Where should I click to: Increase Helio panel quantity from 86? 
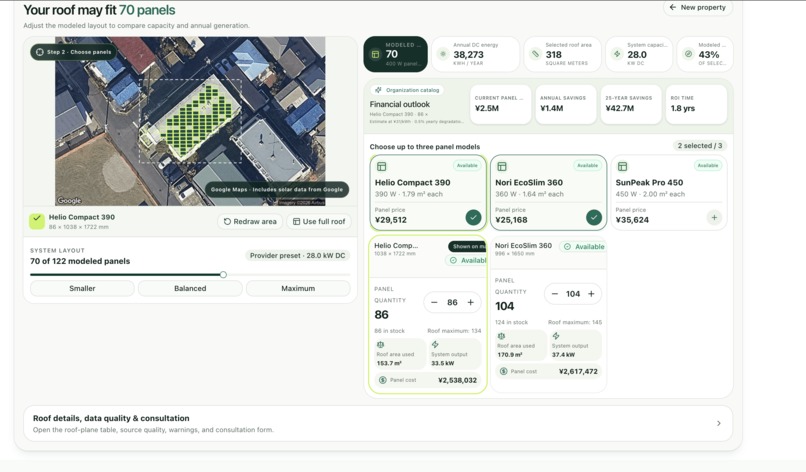point(470,302)
